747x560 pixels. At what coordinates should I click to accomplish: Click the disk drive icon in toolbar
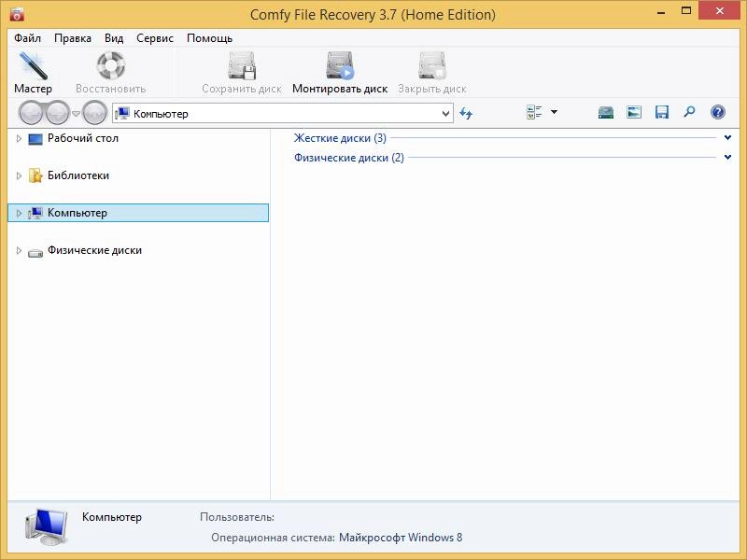pyautogui.click(x=605, y=112)
